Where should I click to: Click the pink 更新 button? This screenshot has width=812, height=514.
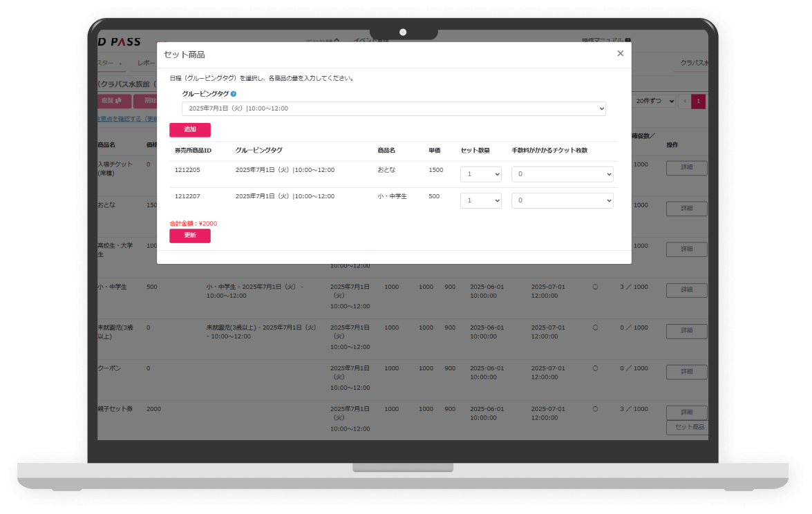(x=190, y=236)
